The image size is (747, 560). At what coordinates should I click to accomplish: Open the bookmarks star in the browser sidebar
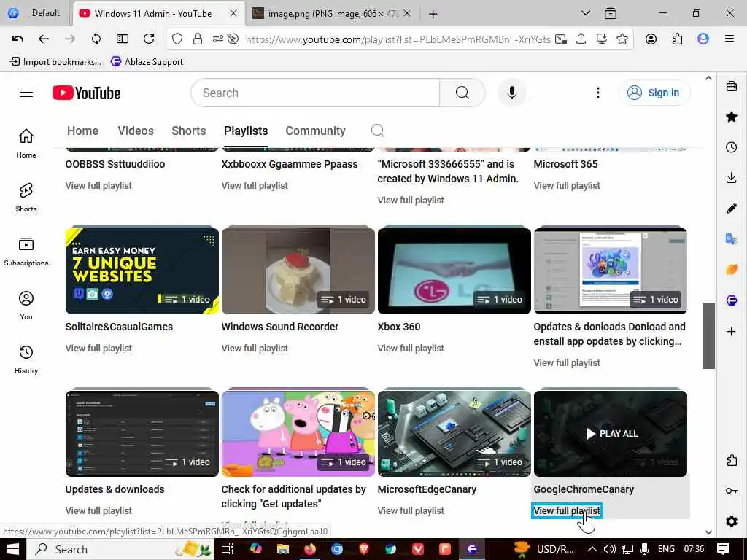[732, 117]
